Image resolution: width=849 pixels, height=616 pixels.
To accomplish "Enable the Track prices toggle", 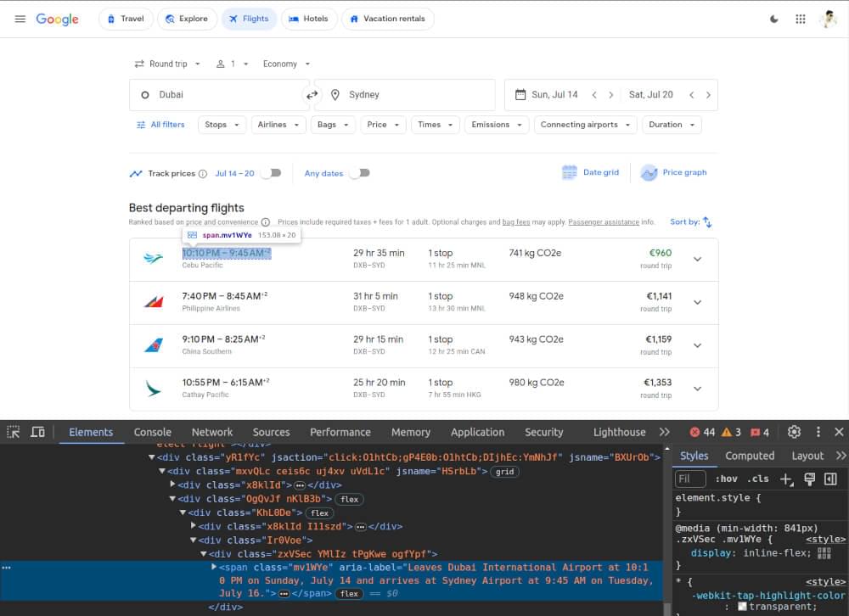I will tap(273, 171).
